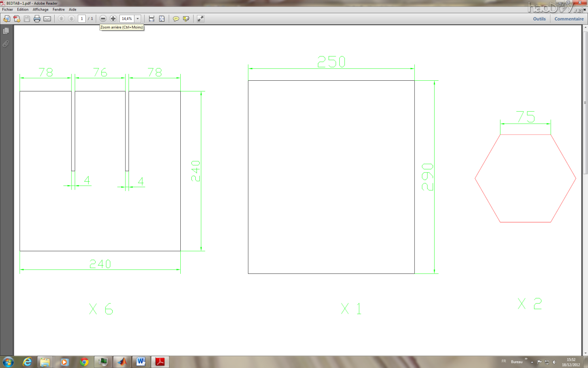Screen dimensions: 588x368
Task: Open the Affichage menu
Action: [40, 9]
